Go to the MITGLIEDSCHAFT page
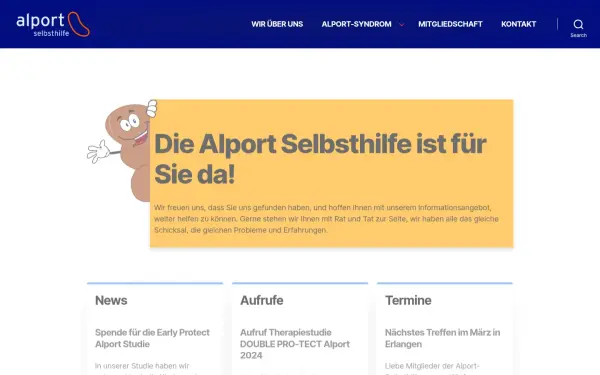Viewport: 600px width, 375px height. pos(450,24)
